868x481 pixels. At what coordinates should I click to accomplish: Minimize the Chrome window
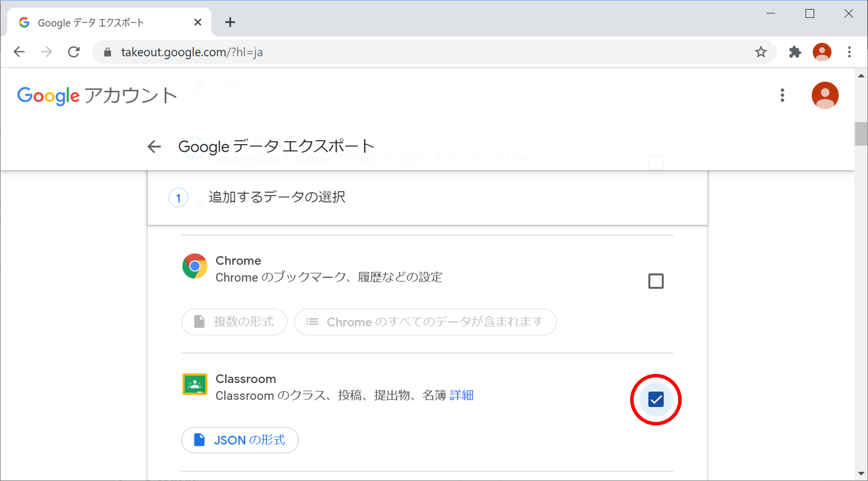point(771,13)
